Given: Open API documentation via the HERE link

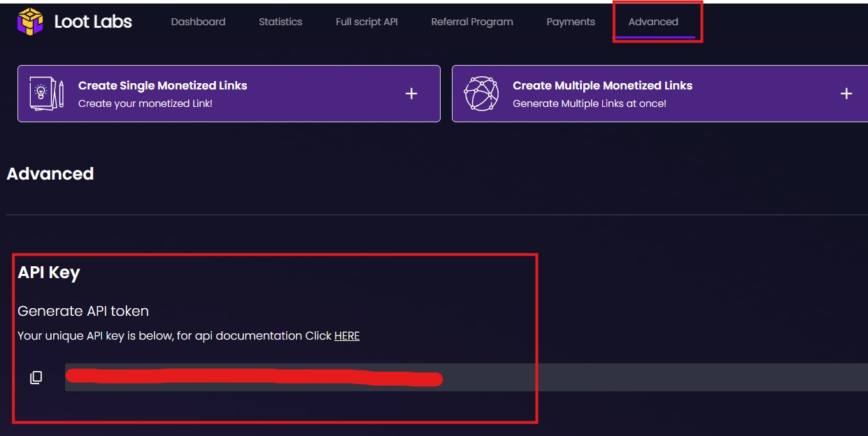Looking at the screenshot, I should pyautogui.click(x=347, y=336).
